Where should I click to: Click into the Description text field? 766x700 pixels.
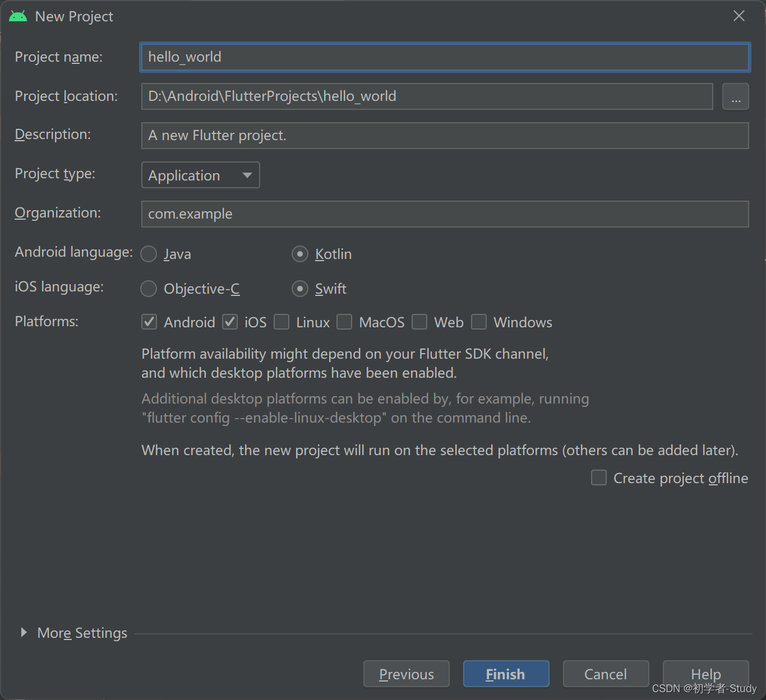point(445,136)
